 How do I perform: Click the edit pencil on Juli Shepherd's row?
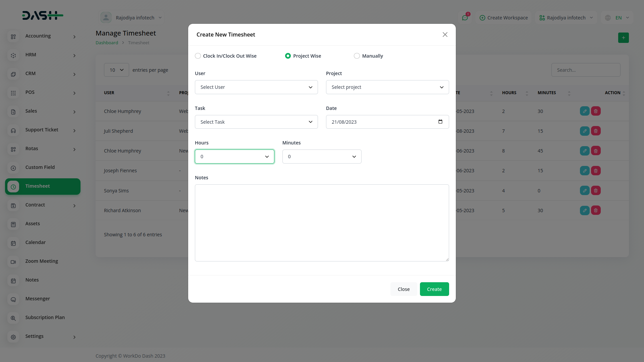pos(585,131)
